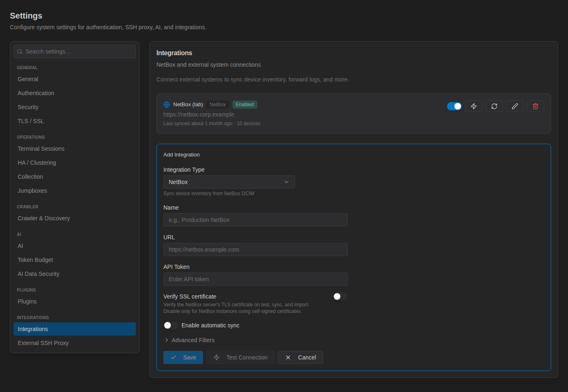This screenshot has width=568, height=392.
Task: Select TLS / SSL in sidebar
Action: 74,121
